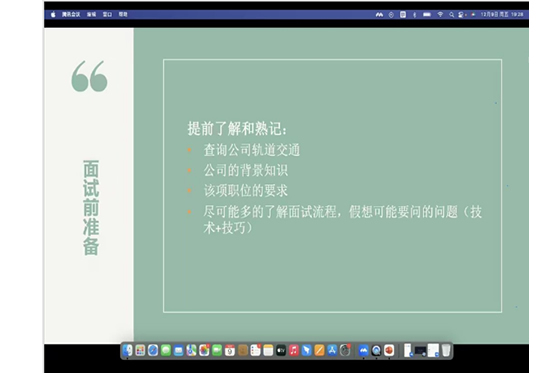Open the Apple menu

click(x=53, y=14)
